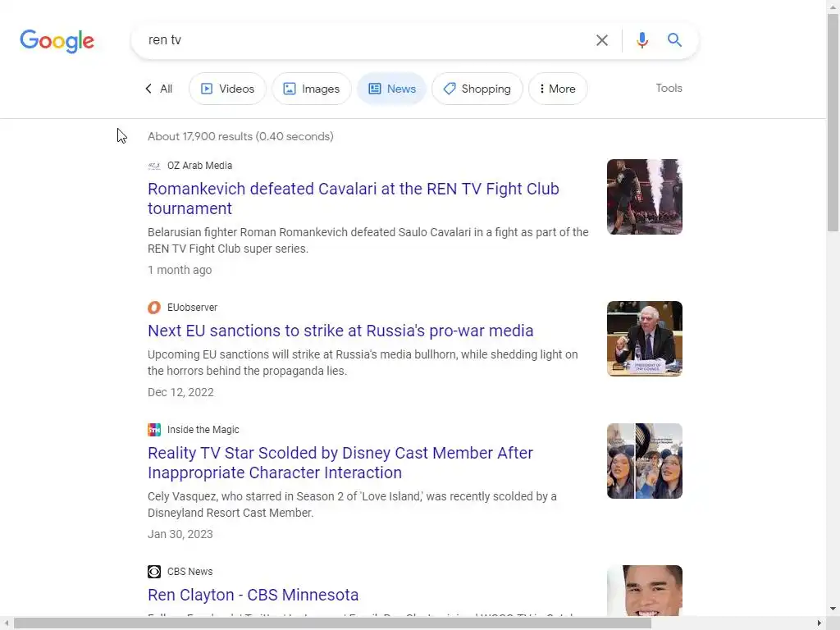
Task: Expand the More filters menu
Action: pos(558,89)
